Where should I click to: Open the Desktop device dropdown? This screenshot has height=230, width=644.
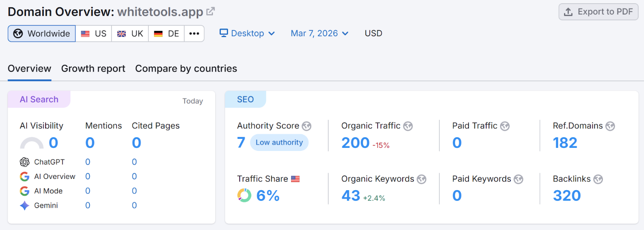tap(247, 33)
